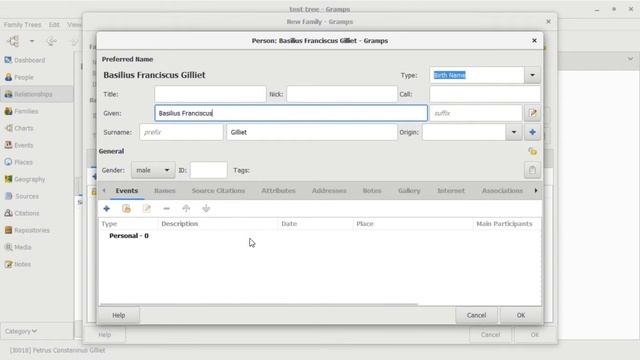The height and width of the screenshot is (360, 640).
Task: Switch to Notes tab in person dialog
Action: (x=372, y=191)
